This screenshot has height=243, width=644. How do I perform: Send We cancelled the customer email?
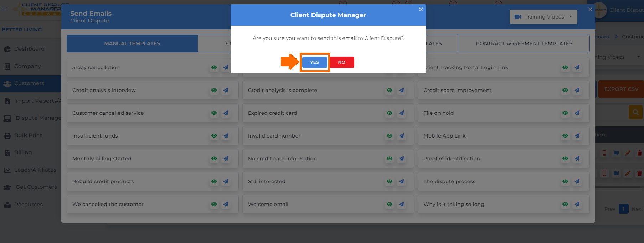(226, 204)
